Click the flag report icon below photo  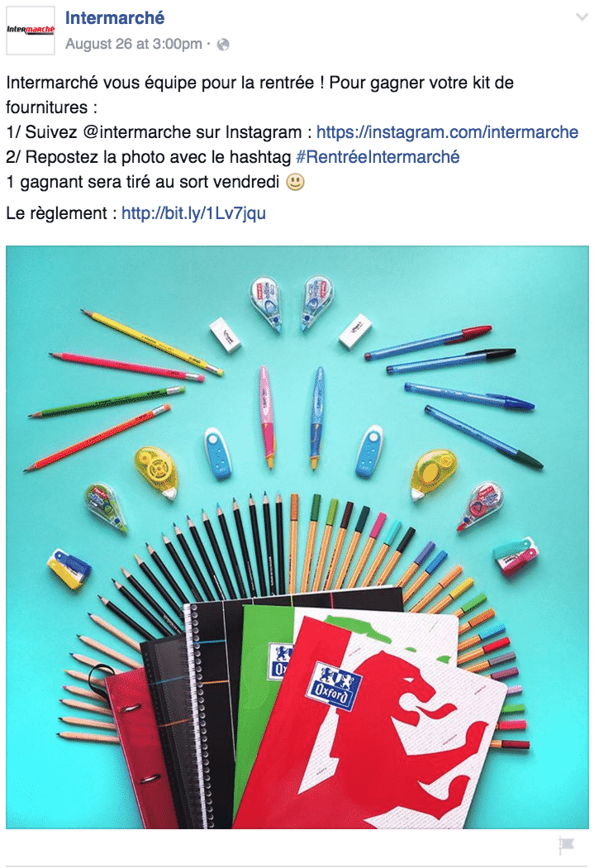[x=567, y=846]
